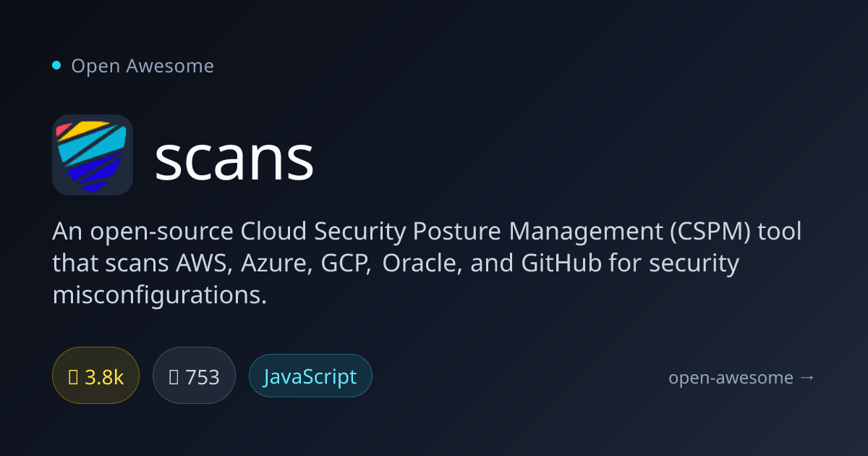This screenshot has width=868, height=456.
Task: Click the Open Awesome header label
Action: 142,66
